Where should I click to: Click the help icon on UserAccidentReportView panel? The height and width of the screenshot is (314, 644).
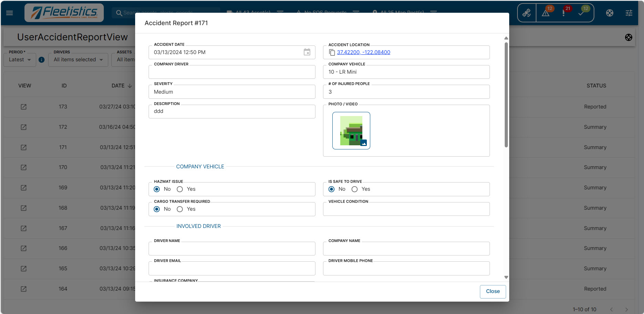[x=628, y=37]
